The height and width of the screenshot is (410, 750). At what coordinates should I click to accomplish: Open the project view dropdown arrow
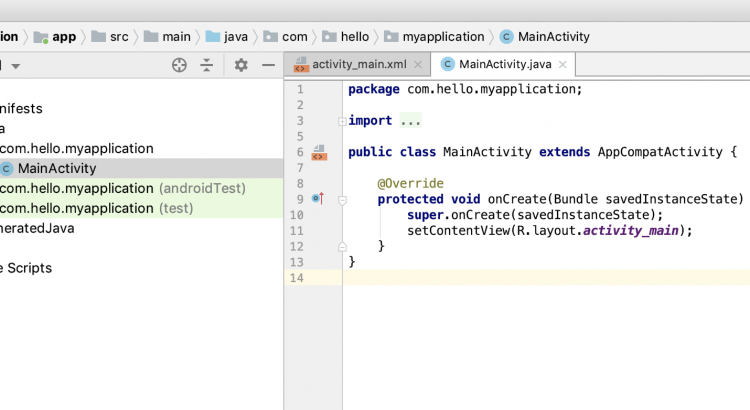tap(15, 66)
